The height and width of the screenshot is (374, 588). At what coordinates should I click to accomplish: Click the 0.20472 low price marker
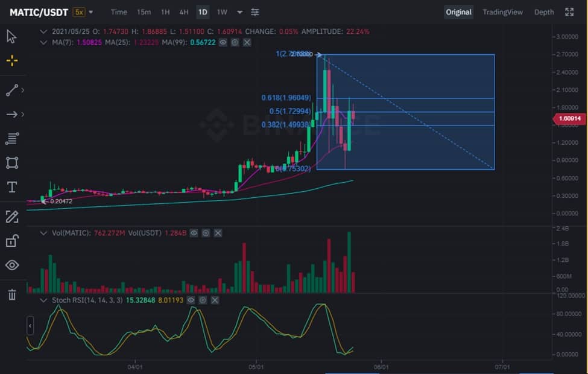click(x=61, y=201)
